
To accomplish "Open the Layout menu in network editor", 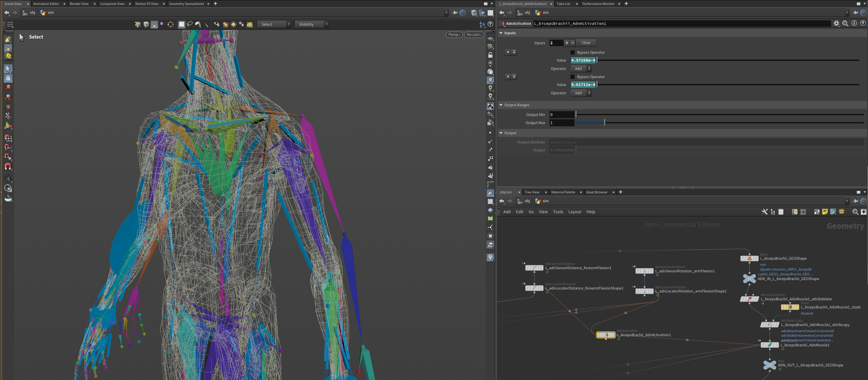I will click(x=574, y=212).
